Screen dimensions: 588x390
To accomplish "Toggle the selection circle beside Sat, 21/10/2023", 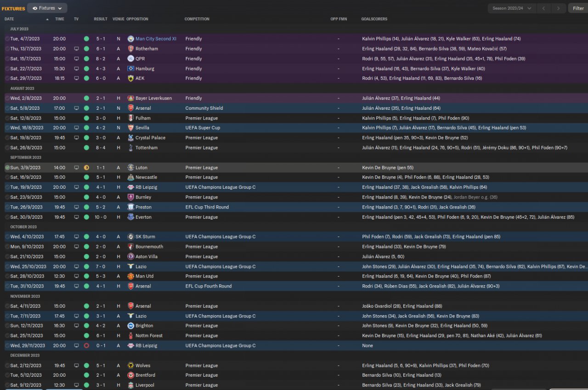I will pos(7,257).
